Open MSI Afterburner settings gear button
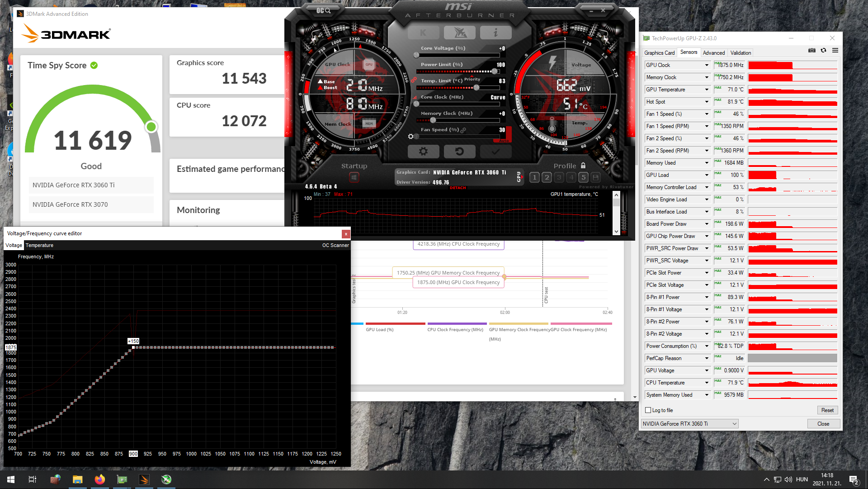The image size is (868, 489). (x=423, y=152)
